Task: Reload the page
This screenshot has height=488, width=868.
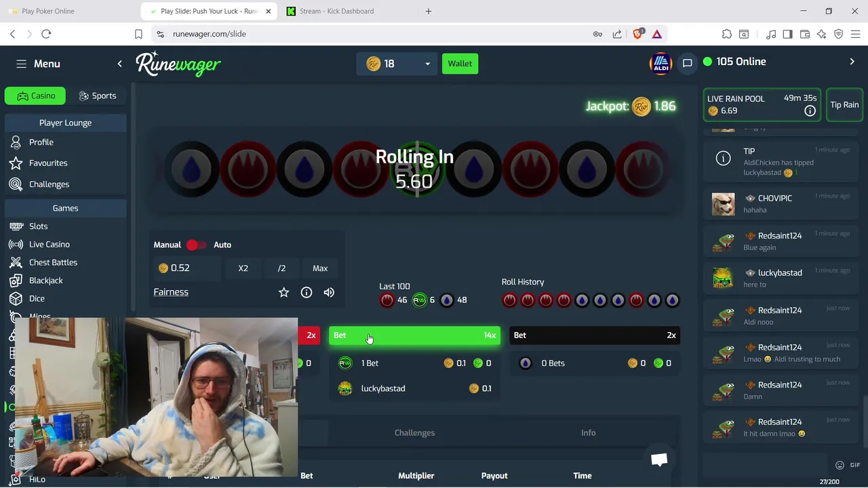Action: pos(46,34)
